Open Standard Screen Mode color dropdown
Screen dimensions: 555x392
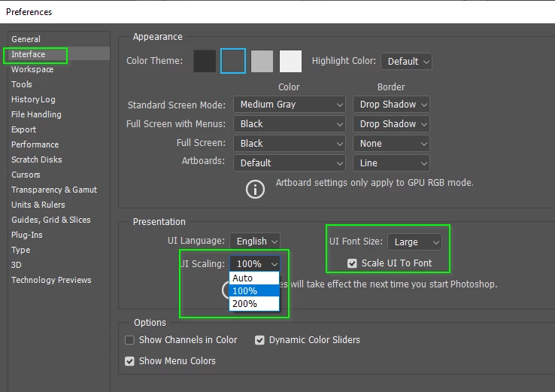click(x=290, y=105)
